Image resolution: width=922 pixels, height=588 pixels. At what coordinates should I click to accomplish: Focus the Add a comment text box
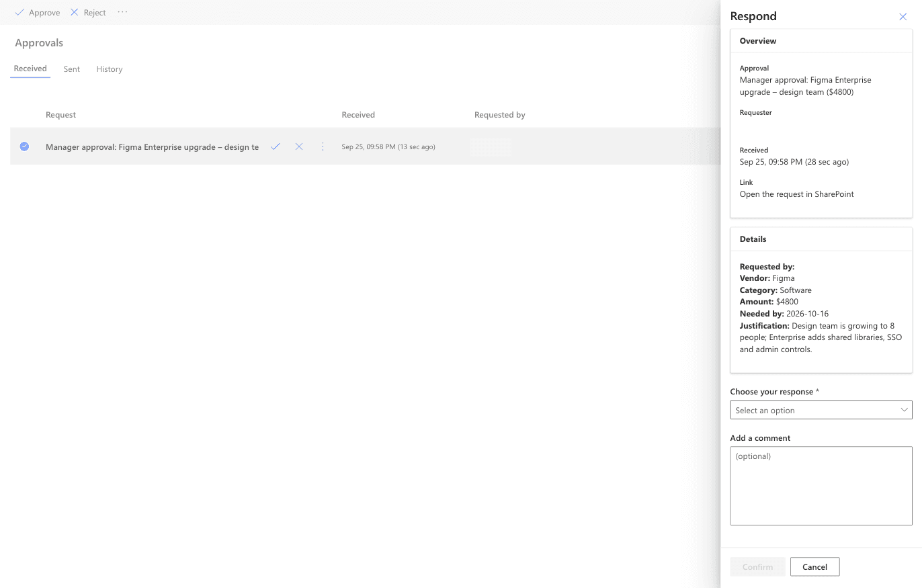tap(821, 486)
